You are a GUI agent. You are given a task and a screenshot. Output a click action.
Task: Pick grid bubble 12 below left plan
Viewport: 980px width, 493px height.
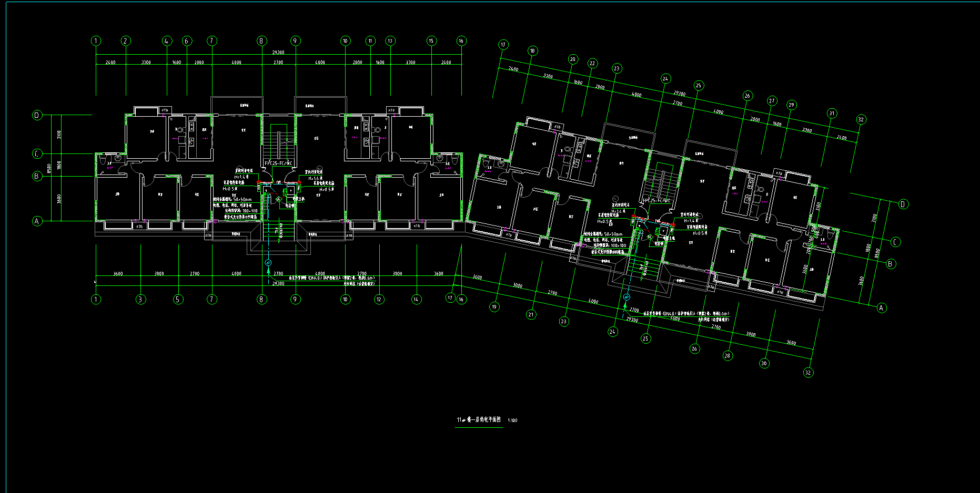379,300
